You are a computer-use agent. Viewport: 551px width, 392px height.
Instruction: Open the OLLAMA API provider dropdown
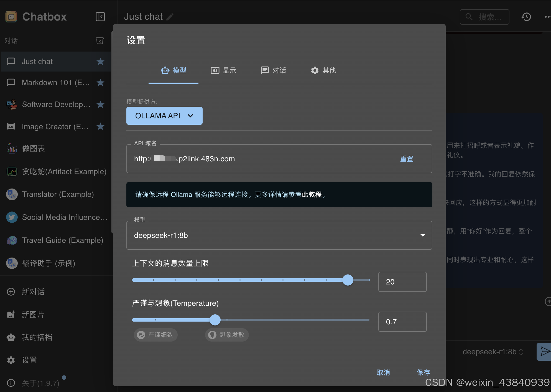[164, 116]
